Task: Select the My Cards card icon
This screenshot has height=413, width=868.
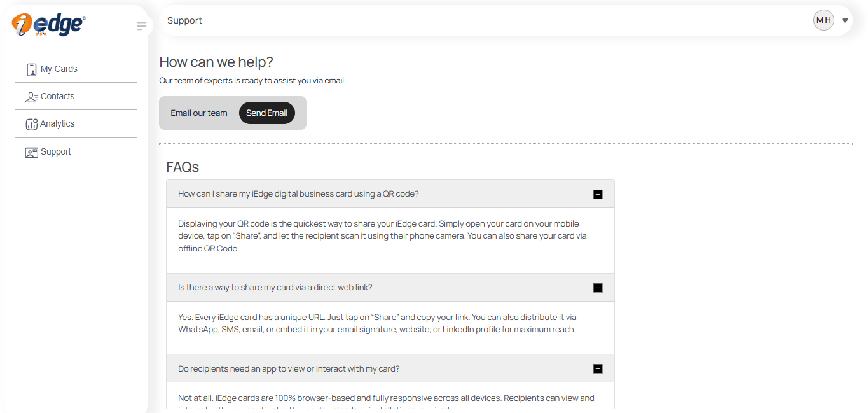Action: (x=31, y=69)
